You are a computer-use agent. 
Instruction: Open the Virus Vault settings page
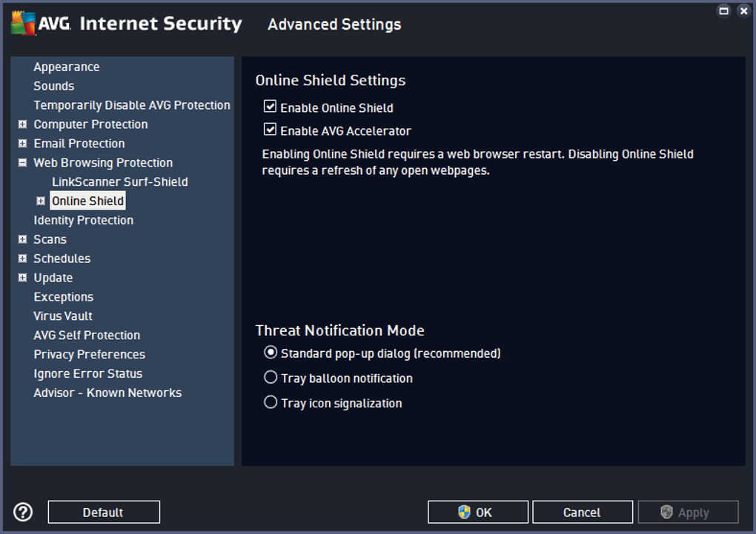click(x=63, y=316)
